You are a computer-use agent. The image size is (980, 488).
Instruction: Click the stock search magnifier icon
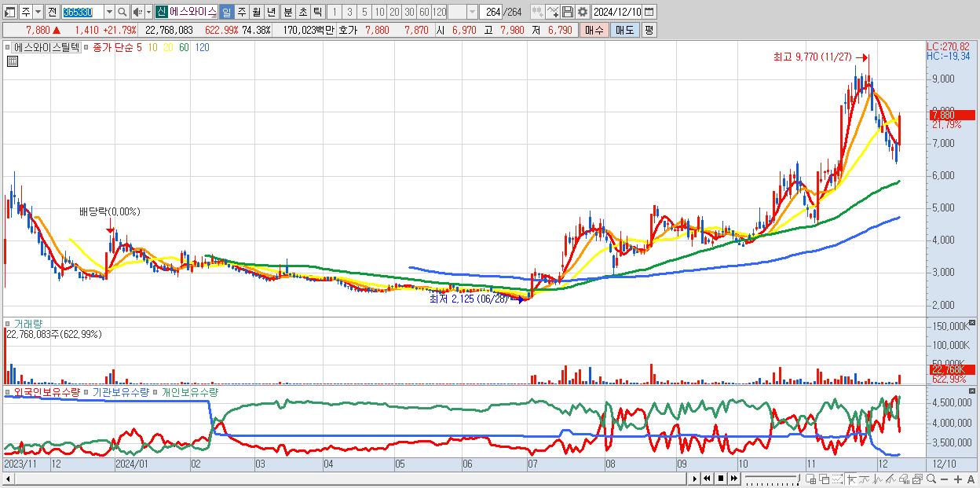(122, 12)
